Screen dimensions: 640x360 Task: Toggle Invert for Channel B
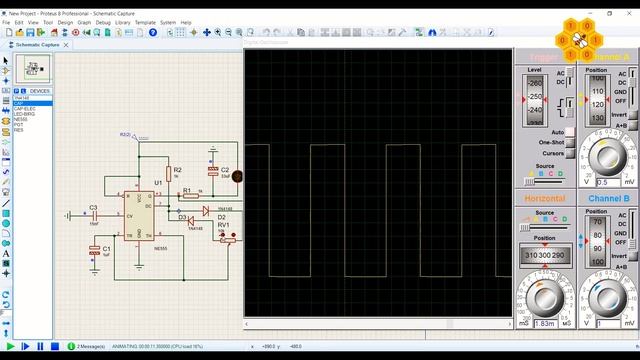(633, 256)
